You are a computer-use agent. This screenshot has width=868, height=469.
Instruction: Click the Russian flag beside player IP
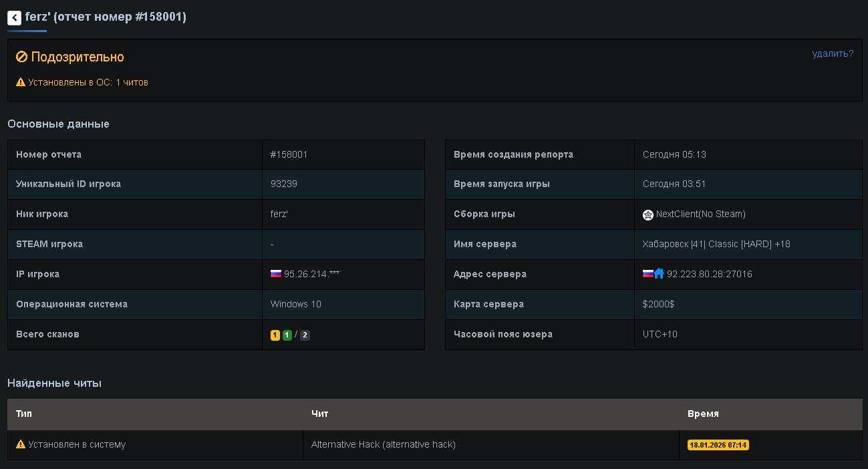click(x=276, y=274)
